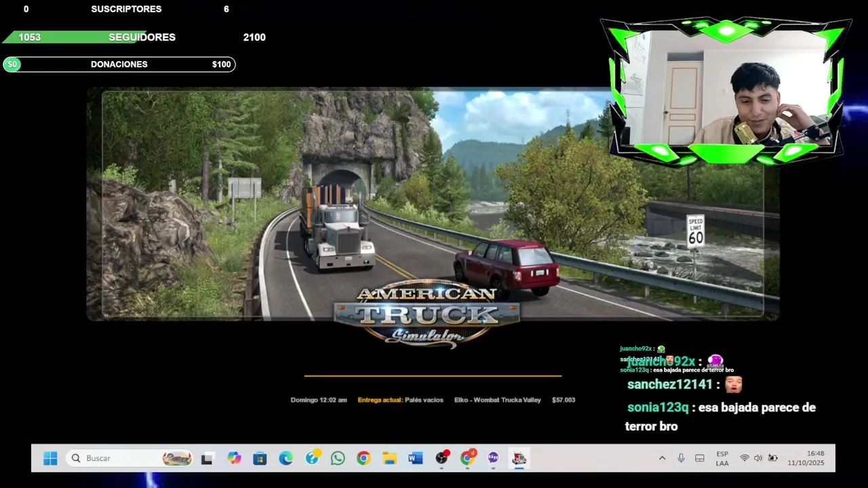The width and height of the screenshot is (868, 488).
Task: Click the American Truck Simulator logo
Action: (x=427, y=314)
